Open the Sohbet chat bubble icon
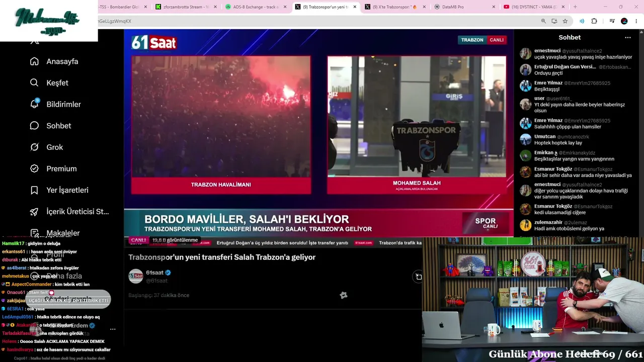 34,126
